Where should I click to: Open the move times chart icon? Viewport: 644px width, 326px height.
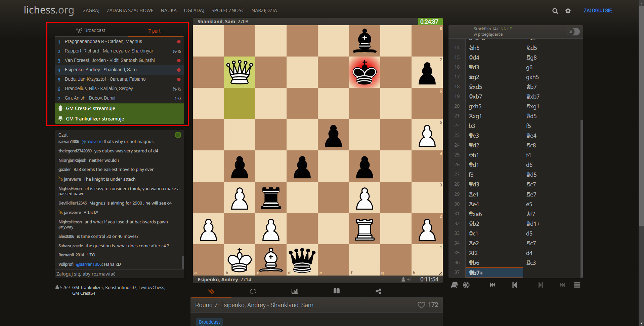[295, 291]
